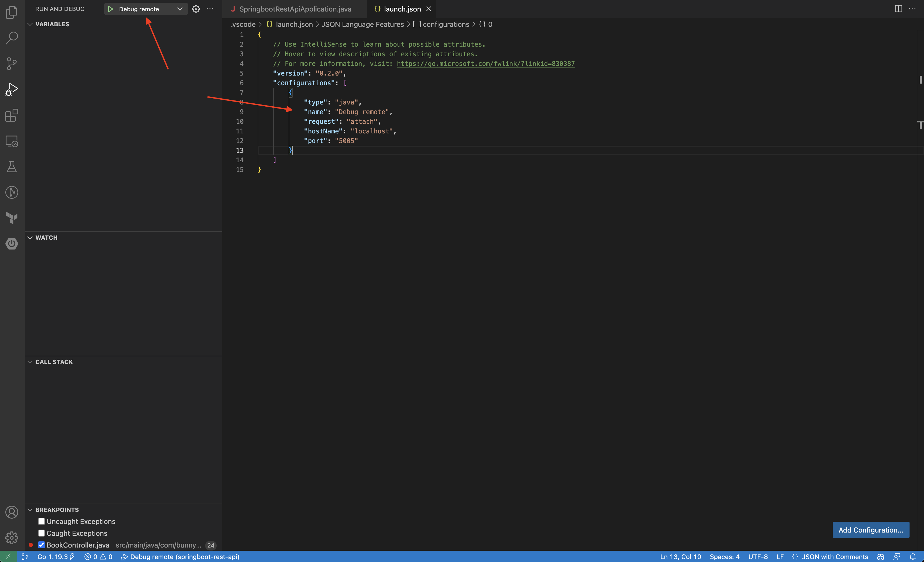Click errors and warnings count in status bar
This screenshot has width=924, height=562.
pos(98,556)
